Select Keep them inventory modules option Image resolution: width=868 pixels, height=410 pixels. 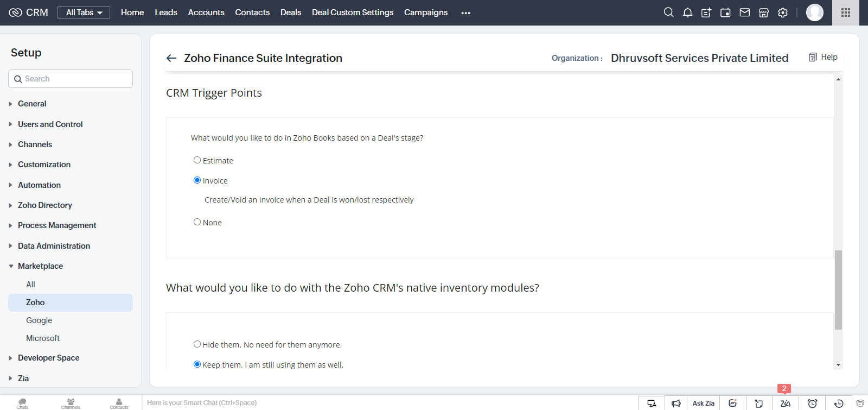(x=197, y=364)
